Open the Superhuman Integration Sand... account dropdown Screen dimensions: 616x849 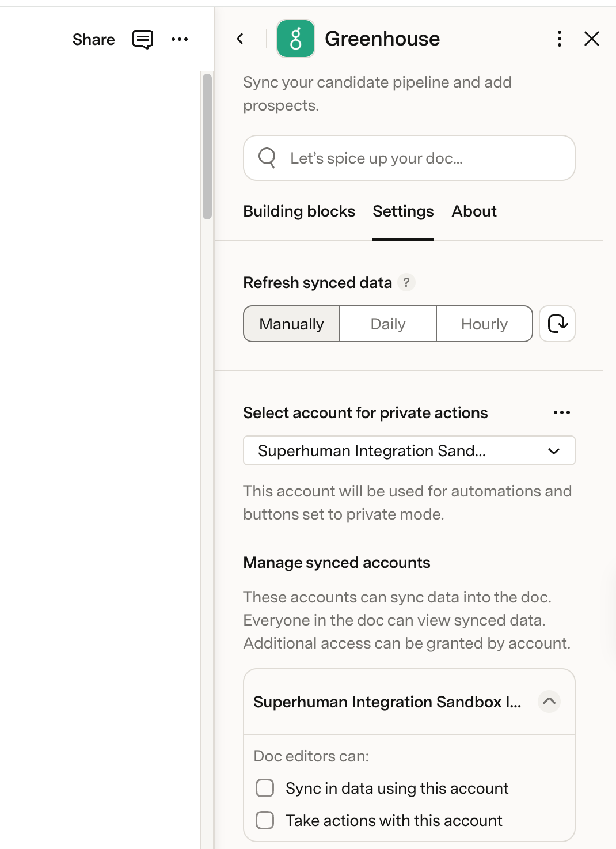tap(409, 450)
